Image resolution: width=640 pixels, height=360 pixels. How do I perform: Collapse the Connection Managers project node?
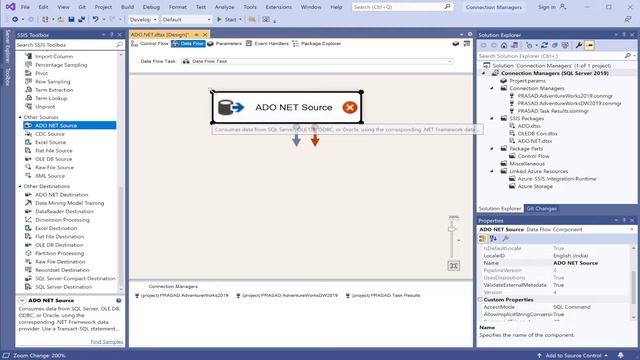(484, 73)
